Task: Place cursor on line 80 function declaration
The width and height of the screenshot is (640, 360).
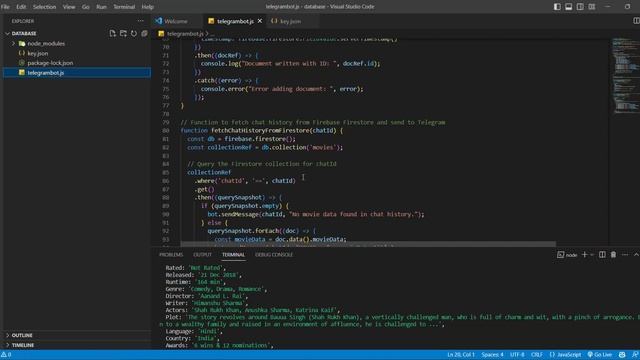Action: (x=261, y=131)
